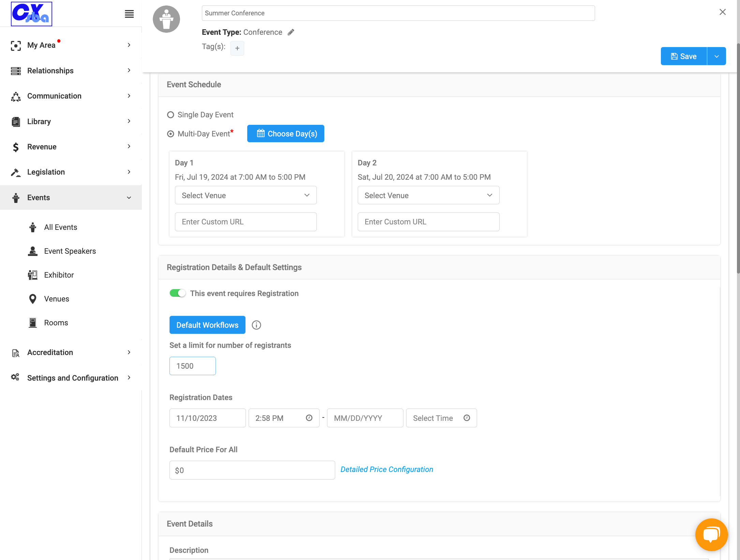740x560 pixels.
Task: Toggle the hamburger sidebar menu icon
Action: click(x=129, y=14)
